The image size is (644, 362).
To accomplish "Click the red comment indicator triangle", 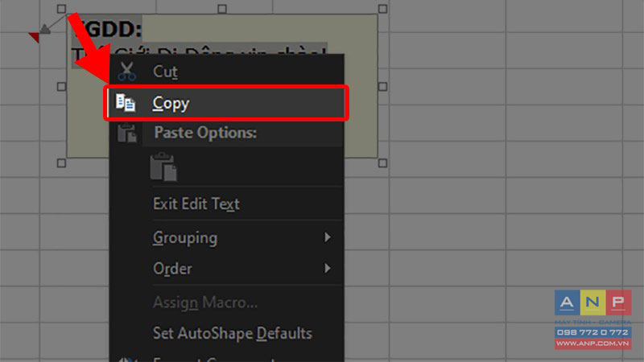I will [34, 38].
